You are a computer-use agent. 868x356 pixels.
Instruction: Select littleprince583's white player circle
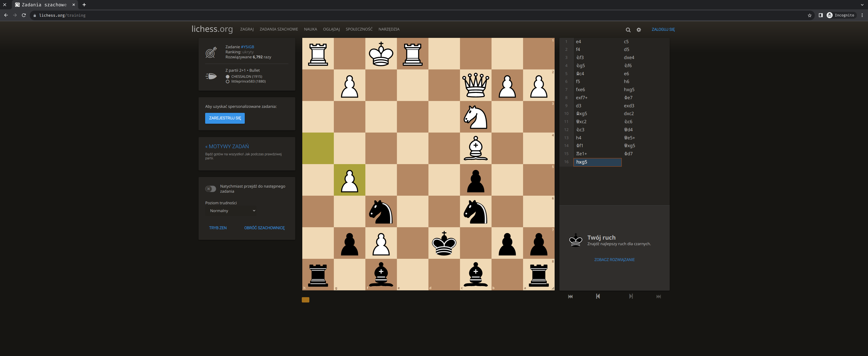click(x=228, y=81)
